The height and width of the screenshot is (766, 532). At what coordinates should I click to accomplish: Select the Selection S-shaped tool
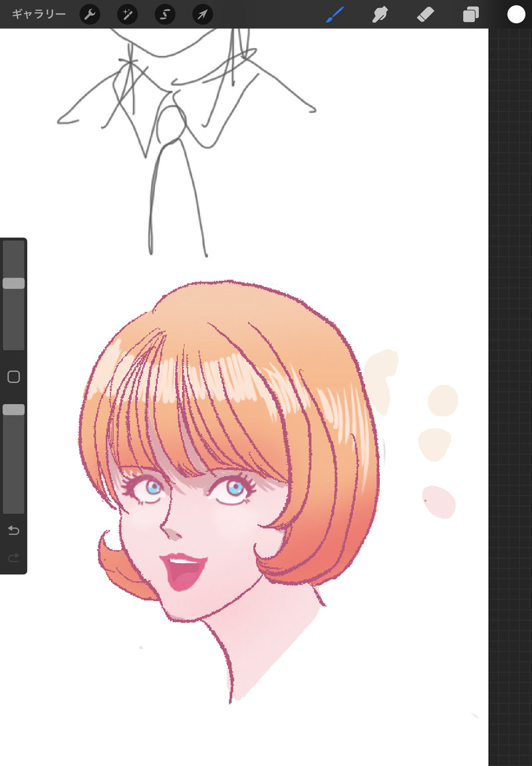(165, 15)
